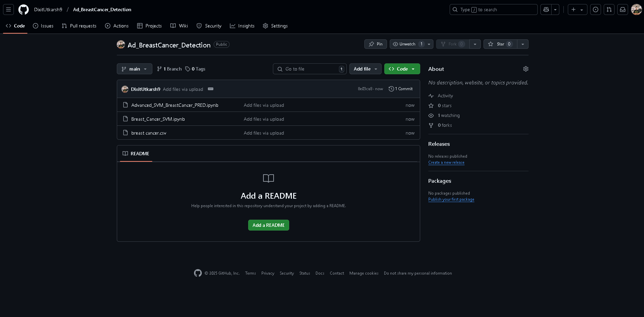Open the Create new plus menu
644x317 pixels.
(577, 9)
